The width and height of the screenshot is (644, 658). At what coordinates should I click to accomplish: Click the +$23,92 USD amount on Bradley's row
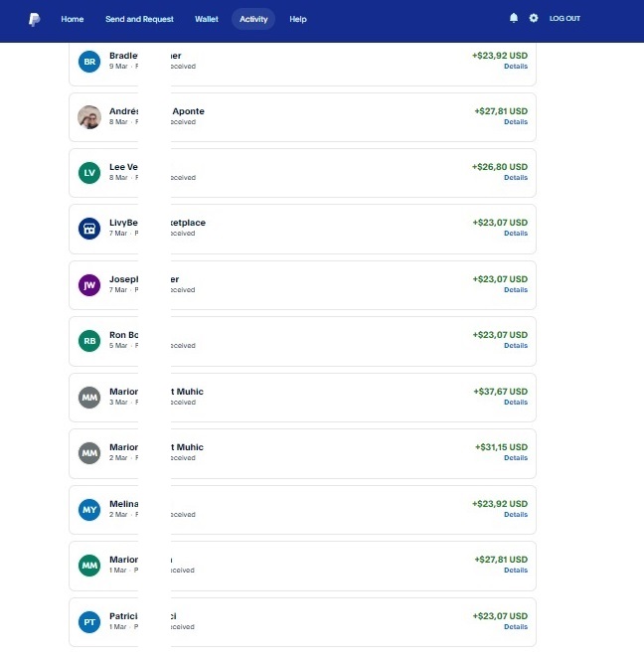(x=500, y=56)
